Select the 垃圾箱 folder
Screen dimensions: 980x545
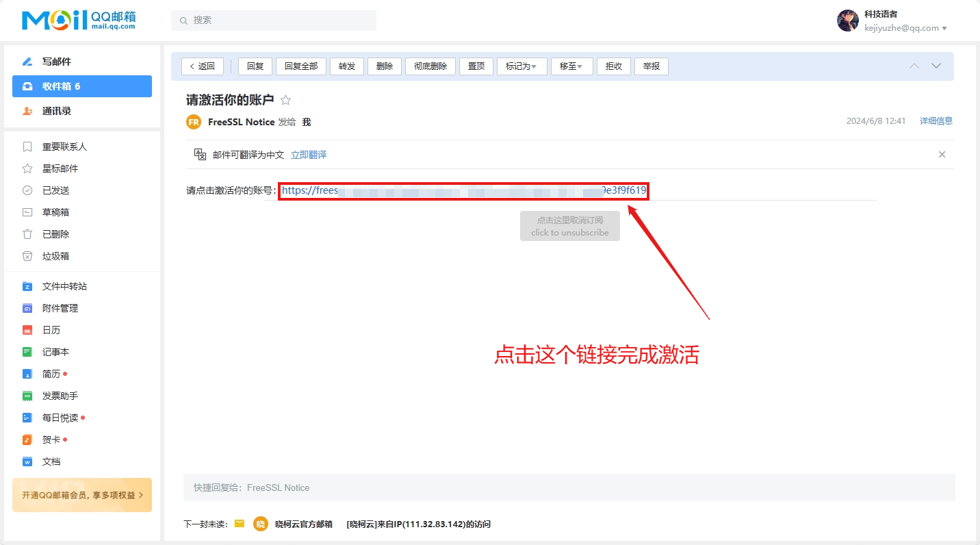55,256
